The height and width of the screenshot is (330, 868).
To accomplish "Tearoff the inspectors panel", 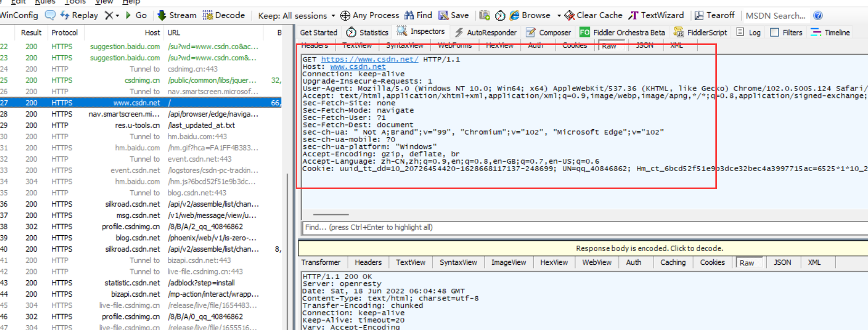I will [714, 15].
